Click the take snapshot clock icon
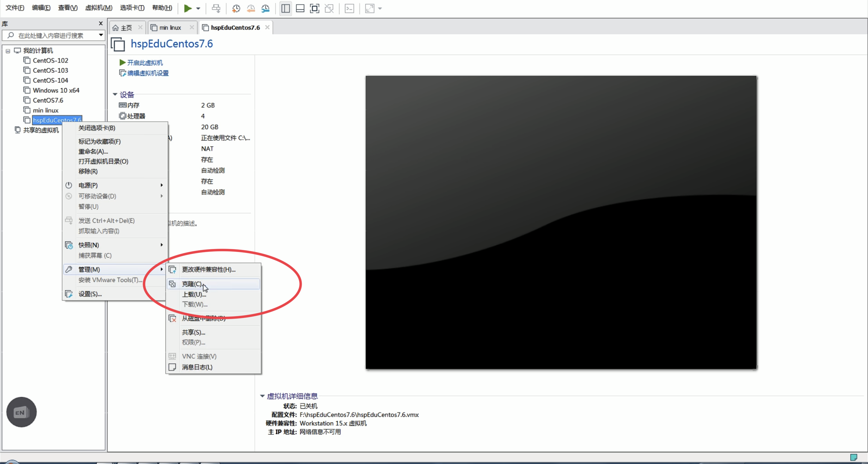 [236, 9]
